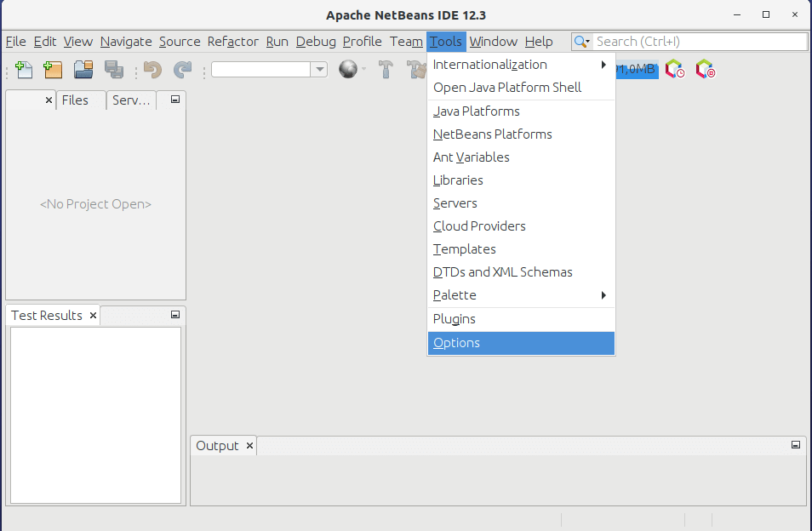Screen dimensions: 812x531
Task: Open the Edit menu
Action: [x=45, y=42]
